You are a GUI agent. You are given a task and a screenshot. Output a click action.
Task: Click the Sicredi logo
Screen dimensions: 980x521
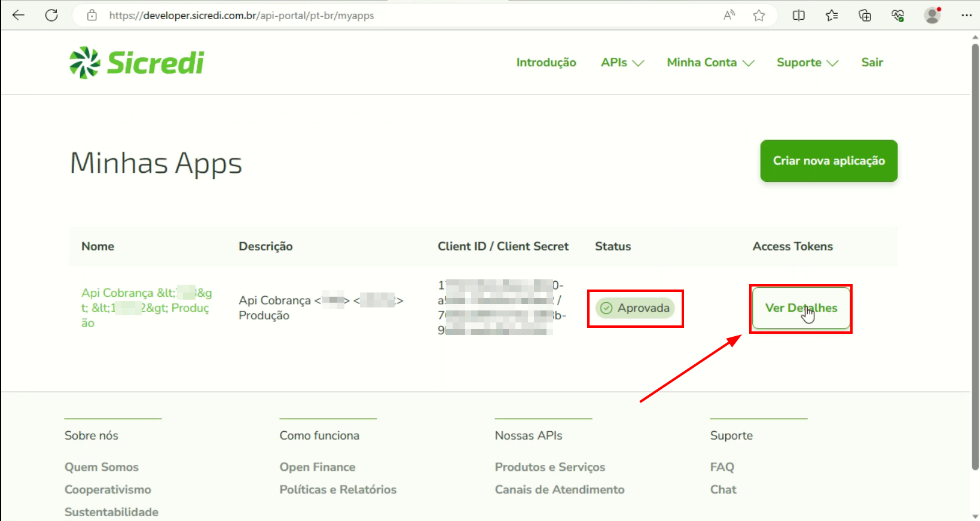point(137,63)
